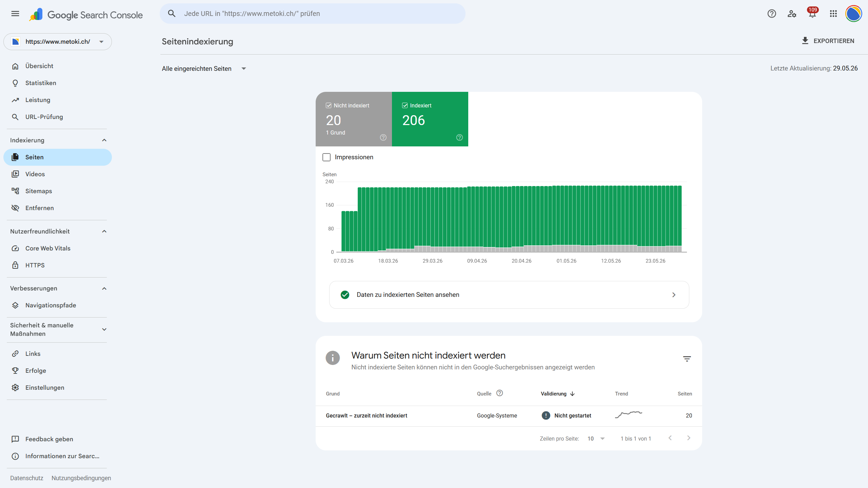The height and width of the screenshot is (488, 868).
Task: Open Einstellungen page
Action: [58, 388]
